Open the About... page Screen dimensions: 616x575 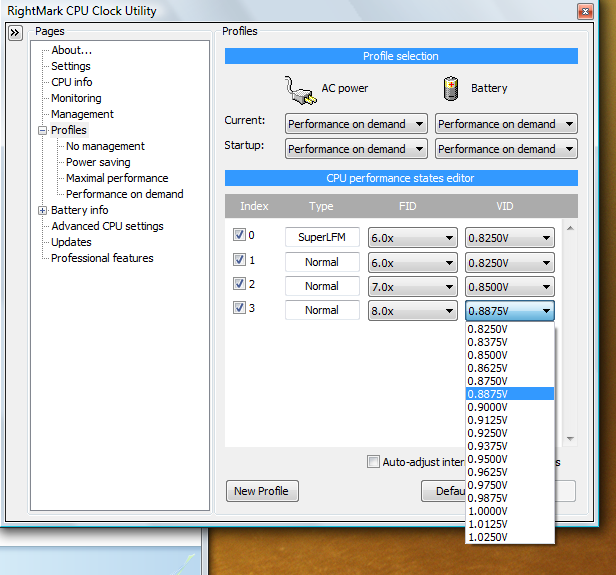(72, 50)
